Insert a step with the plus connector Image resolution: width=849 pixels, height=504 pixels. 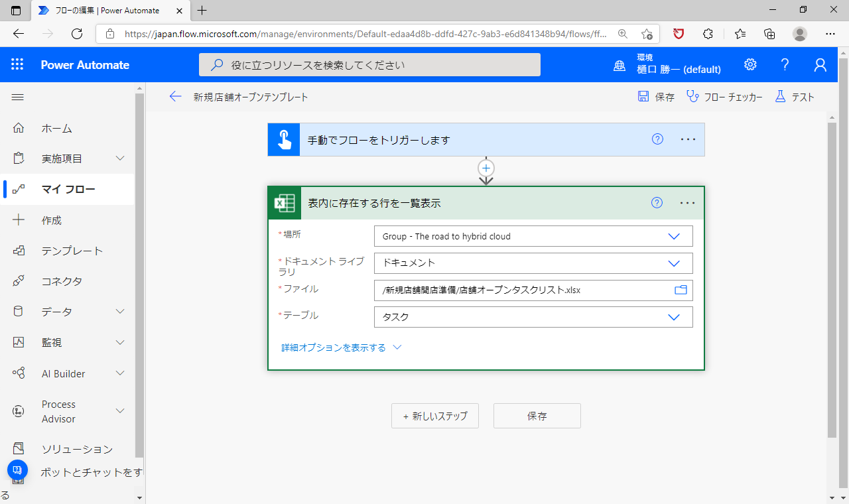pyautogui.click(x=486, y=168)
